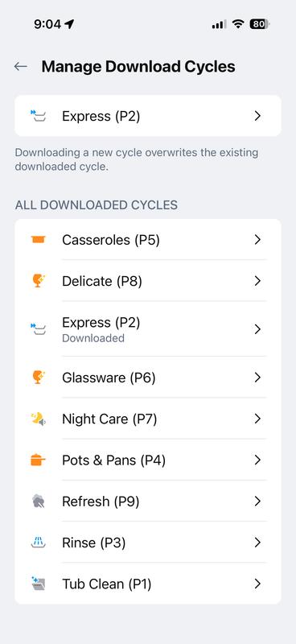Open chevron next to Casseroles (P5)
The image size is (296, 644).
(257, 239)
